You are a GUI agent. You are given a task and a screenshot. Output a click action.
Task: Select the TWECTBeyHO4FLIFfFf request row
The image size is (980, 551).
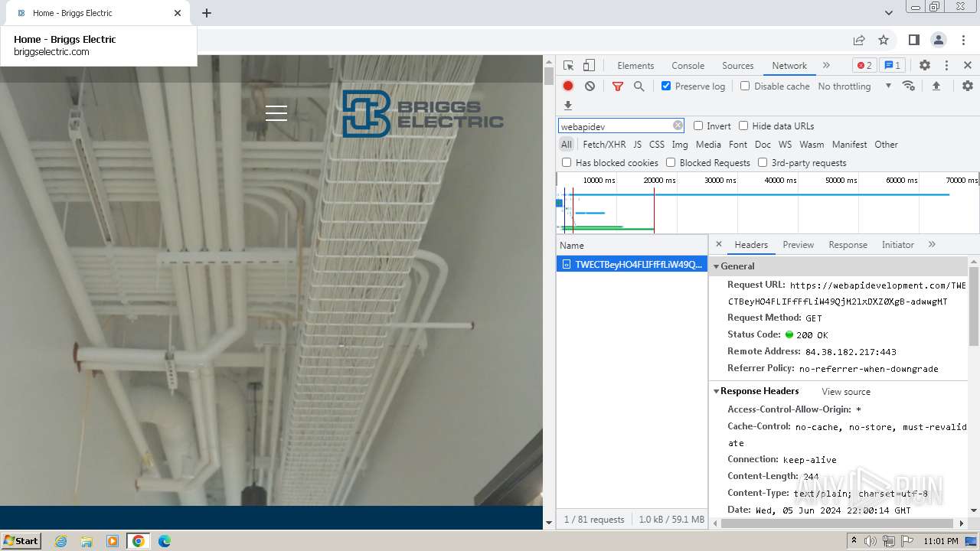[632, 264]
